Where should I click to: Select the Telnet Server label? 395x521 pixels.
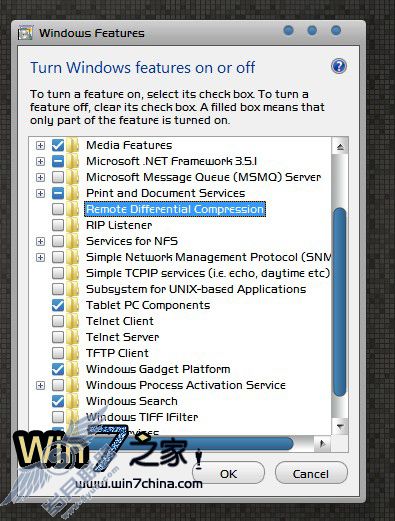tap(122, 337)
